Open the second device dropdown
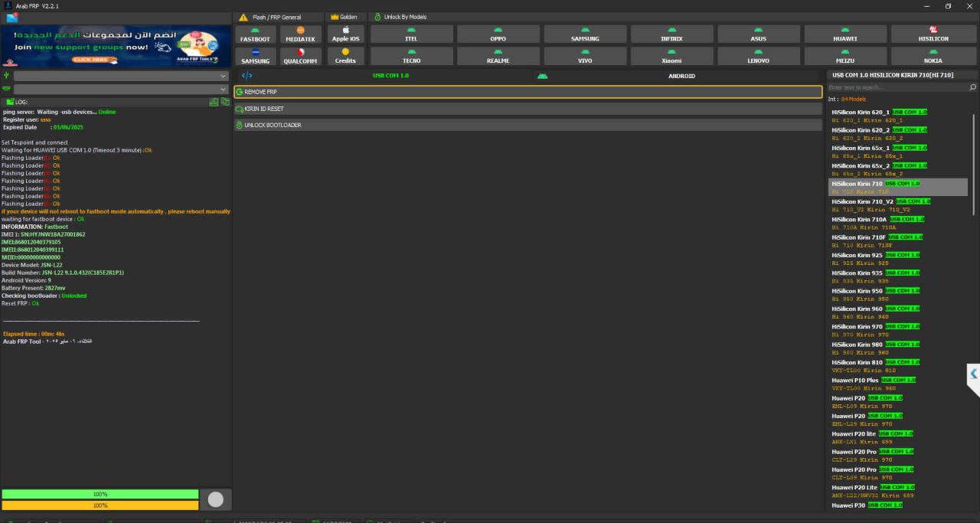 coord(121,90)
